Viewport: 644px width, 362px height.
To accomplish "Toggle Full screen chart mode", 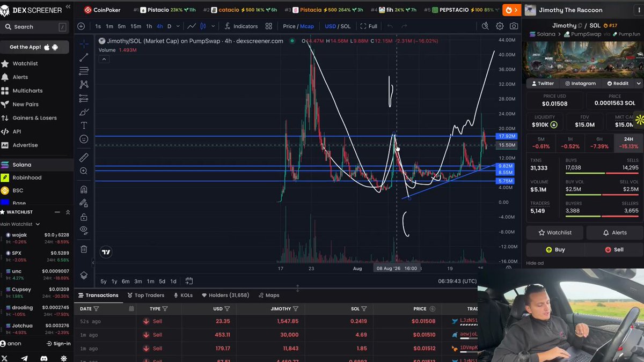I will click(369, 26).
